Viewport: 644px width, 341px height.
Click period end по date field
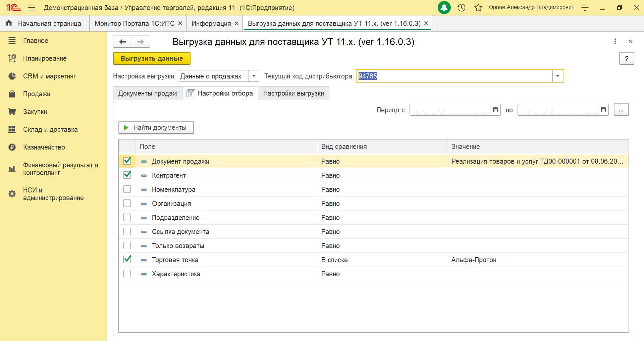point(558,110)
